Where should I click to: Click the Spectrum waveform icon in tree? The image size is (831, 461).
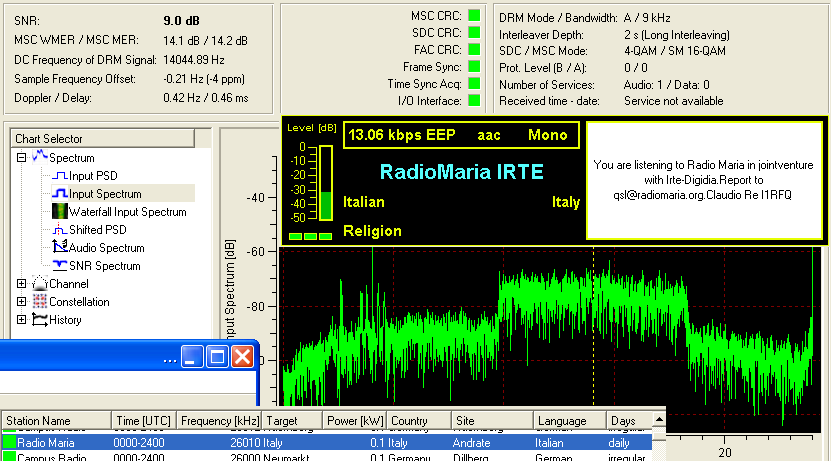click(40, 157)
